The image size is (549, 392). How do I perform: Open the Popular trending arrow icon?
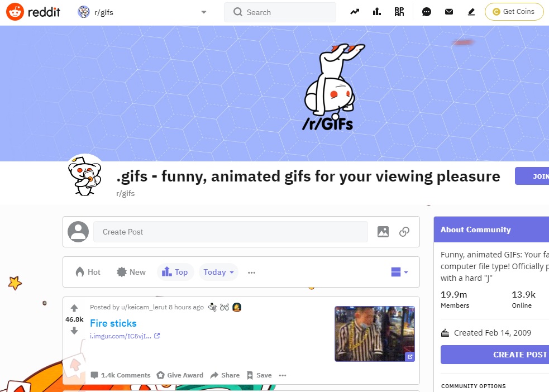click(x=355, y=12)
